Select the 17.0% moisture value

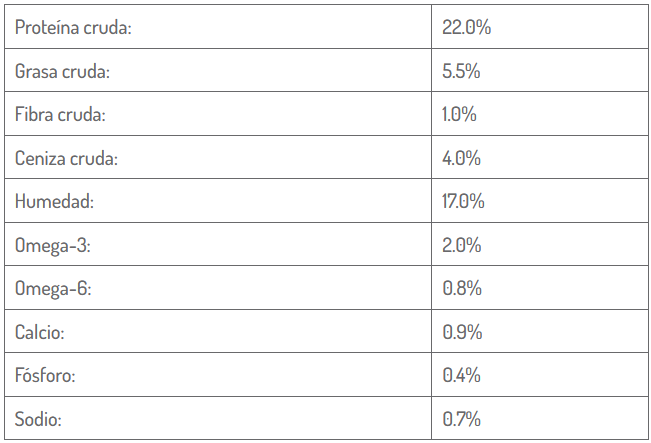click(463, 202)
